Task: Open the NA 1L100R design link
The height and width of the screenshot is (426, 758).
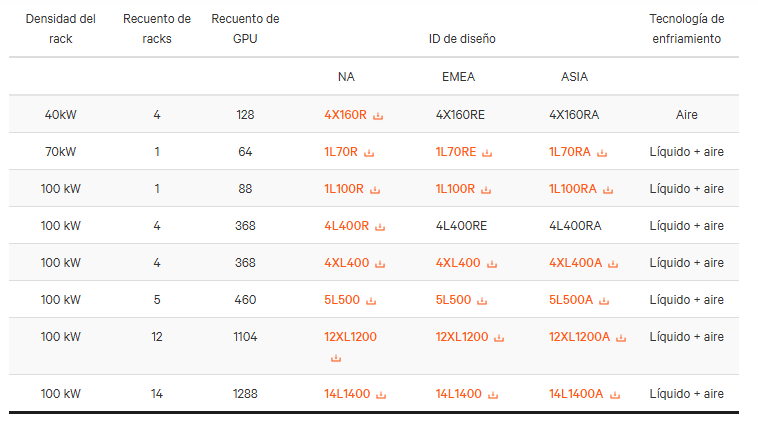Action: [344, 189]
